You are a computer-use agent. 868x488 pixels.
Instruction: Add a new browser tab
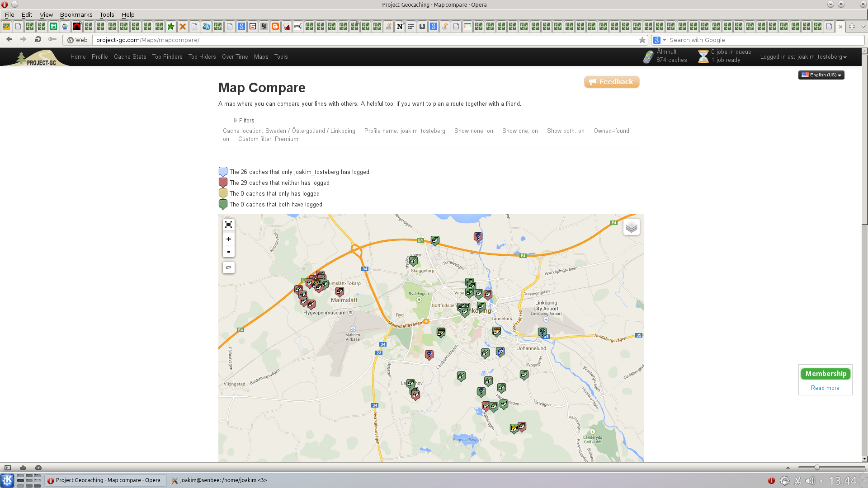click(852, 27)
